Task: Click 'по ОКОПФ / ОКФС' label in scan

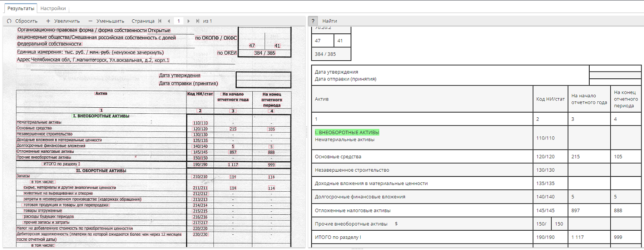Action: 216,38
